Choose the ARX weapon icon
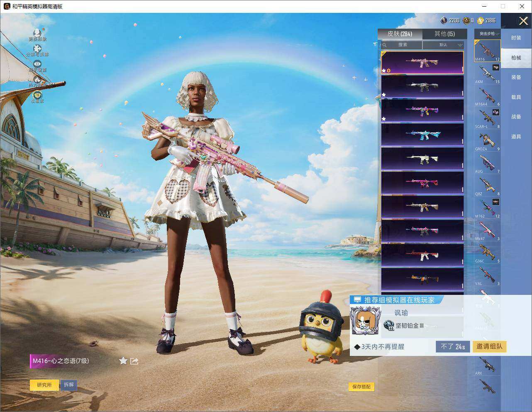The width and height of the screenshot is (532, 412). (x=488, y=366)
